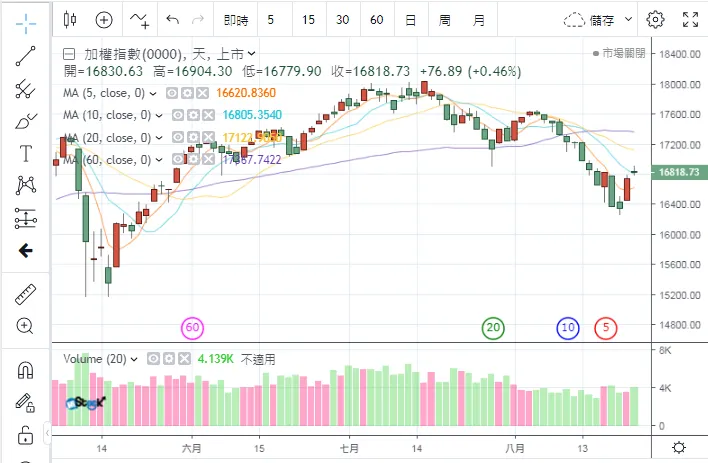Expand the left toolbar collapse handle
This screenshot has height=463, width=708.
tap(47, 433)
